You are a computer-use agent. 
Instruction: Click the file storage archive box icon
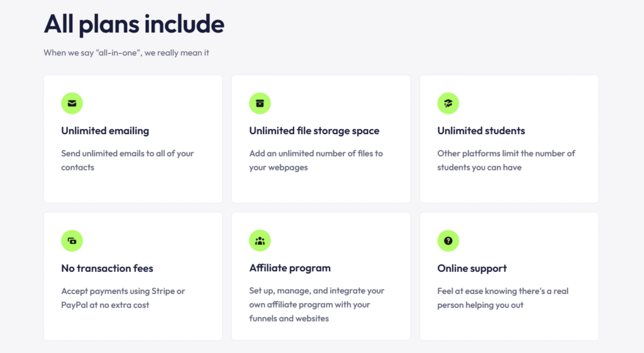pos(260,103)
